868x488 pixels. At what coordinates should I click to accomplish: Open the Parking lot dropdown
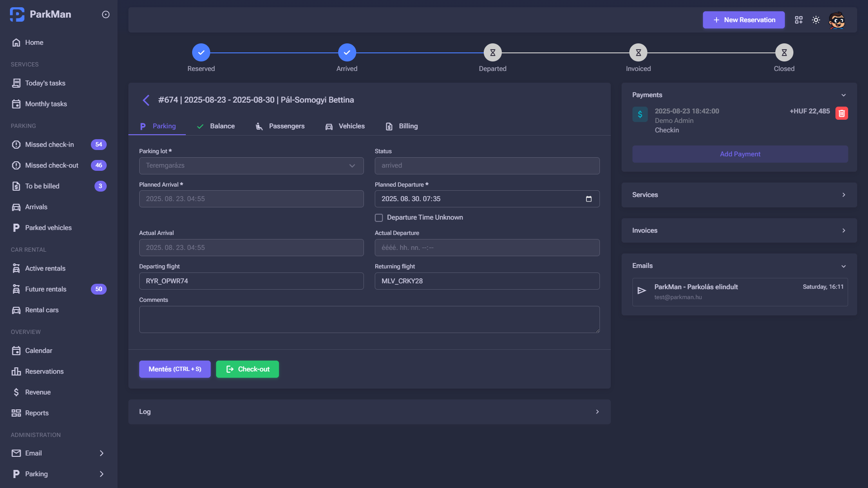click(x=251, y=166)
